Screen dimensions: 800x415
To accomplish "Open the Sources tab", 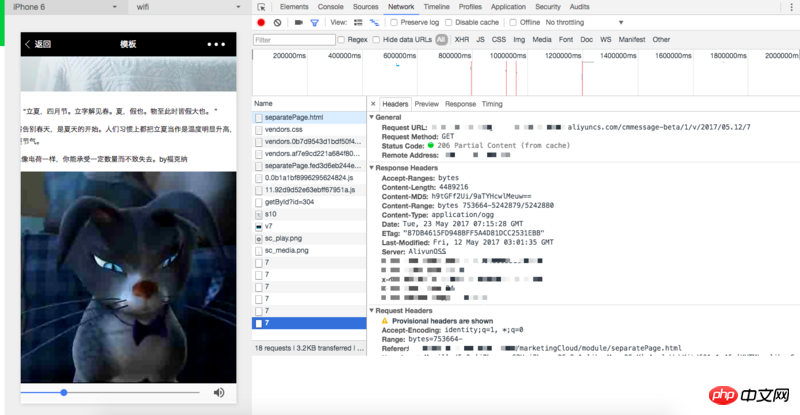I will pyautogui.click(x=366, y=7).
